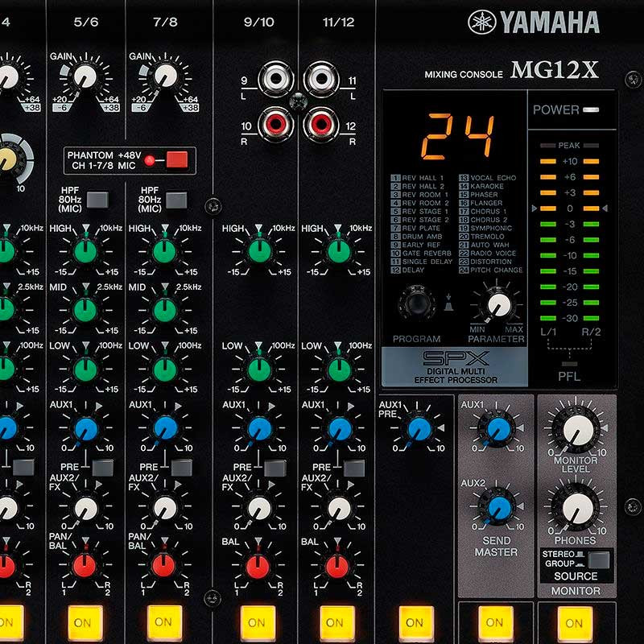Enable the HPF 80Hz button on channel 5/6
Image resolution: width=644 pixels, height=644 pixels.
(97, 200)
